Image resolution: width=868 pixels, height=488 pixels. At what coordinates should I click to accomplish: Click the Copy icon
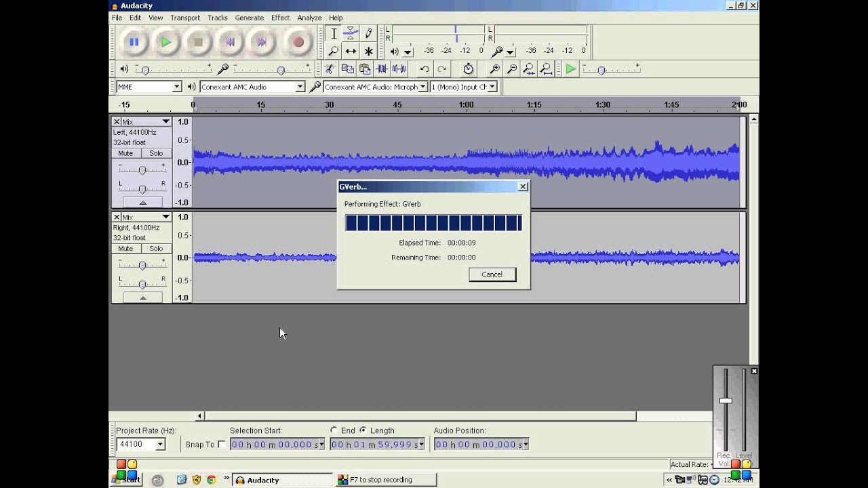click(347, 68)
